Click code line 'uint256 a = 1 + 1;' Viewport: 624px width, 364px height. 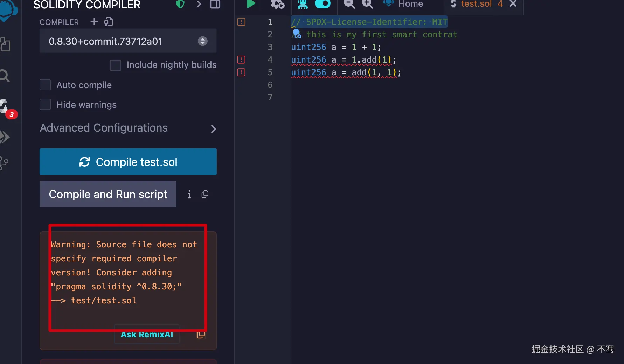(336, 47)
